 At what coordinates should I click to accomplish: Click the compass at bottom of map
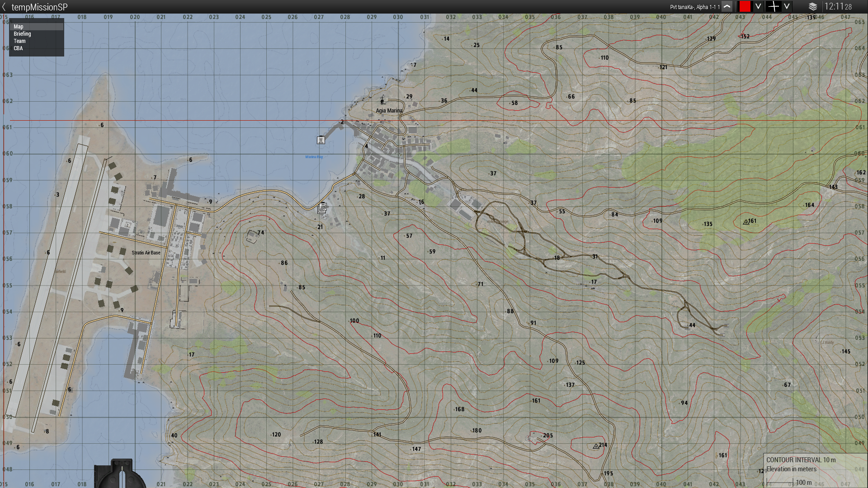[x=120, y=474]
